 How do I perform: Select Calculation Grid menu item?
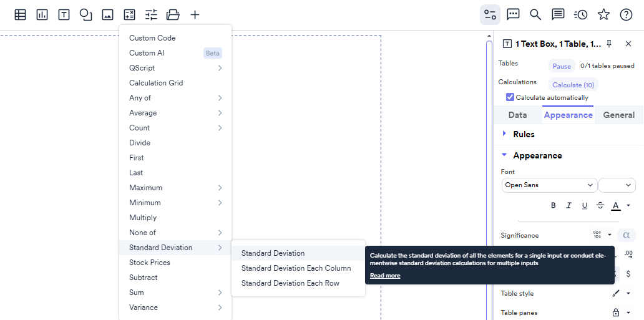[175, 83]
